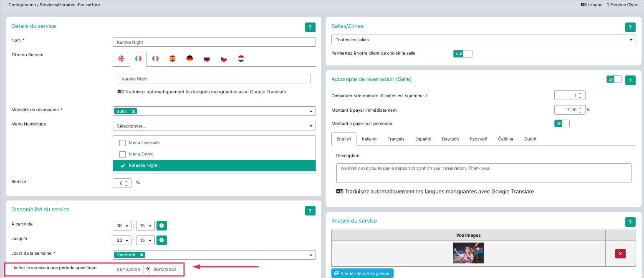Open the end minutes dropdown
Viewport: 644px width, 278px height.
click(x=145, y=240)
